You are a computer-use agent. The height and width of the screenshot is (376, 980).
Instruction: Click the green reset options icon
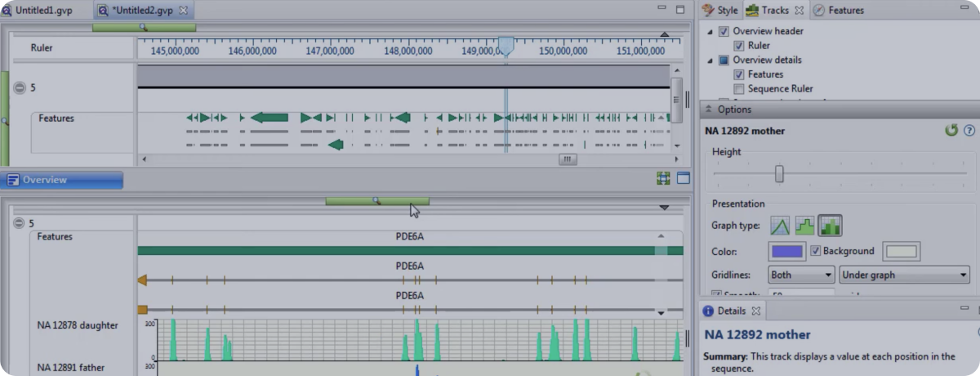click(x=951, y=130)
